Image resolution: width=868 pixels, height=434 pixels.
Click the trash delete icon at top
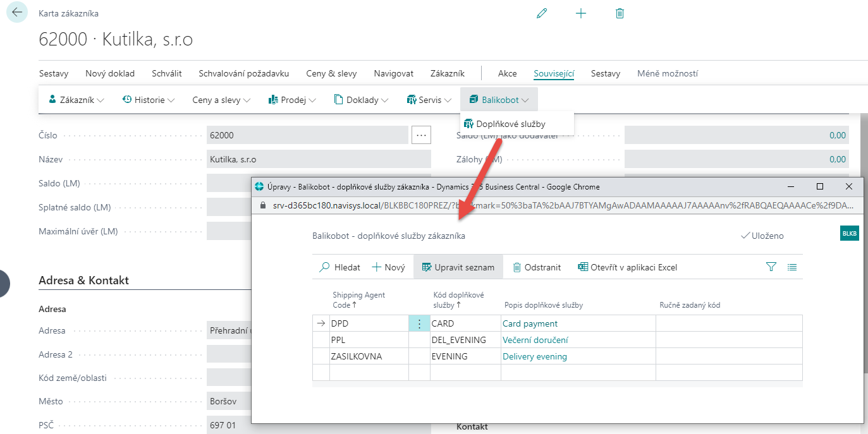[x=620, y=13]
